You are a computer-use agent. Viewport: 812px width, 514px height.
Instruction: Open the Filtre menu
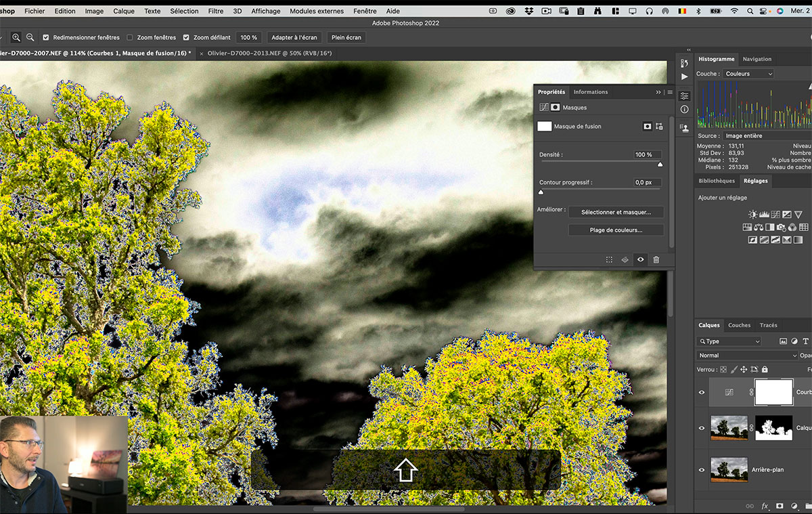216,11
